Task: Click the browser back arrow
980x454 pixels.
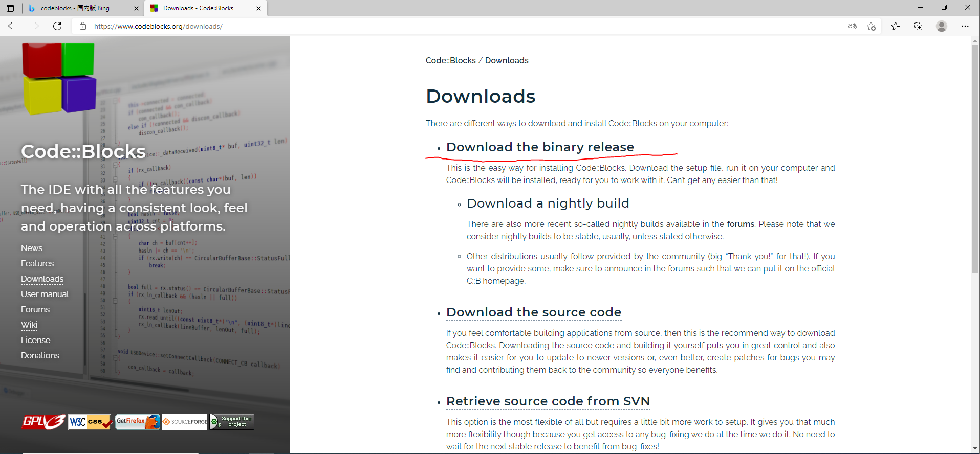Action: [12, 26]
